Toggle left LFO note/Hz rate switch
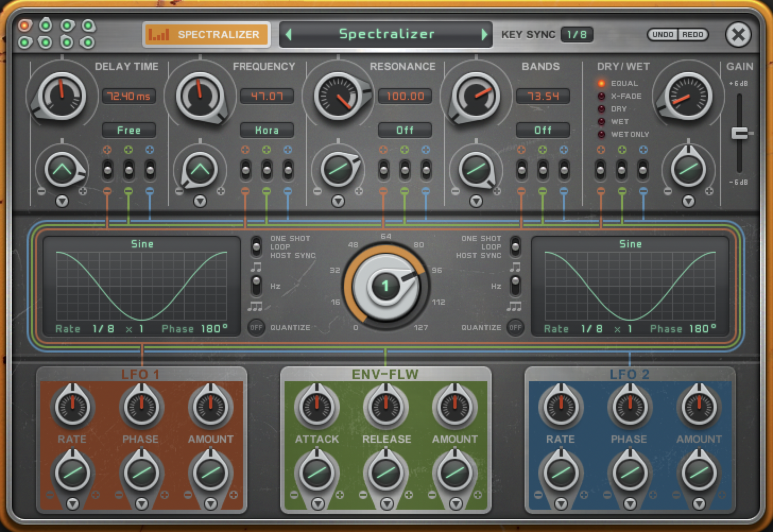 click(256, 286)
